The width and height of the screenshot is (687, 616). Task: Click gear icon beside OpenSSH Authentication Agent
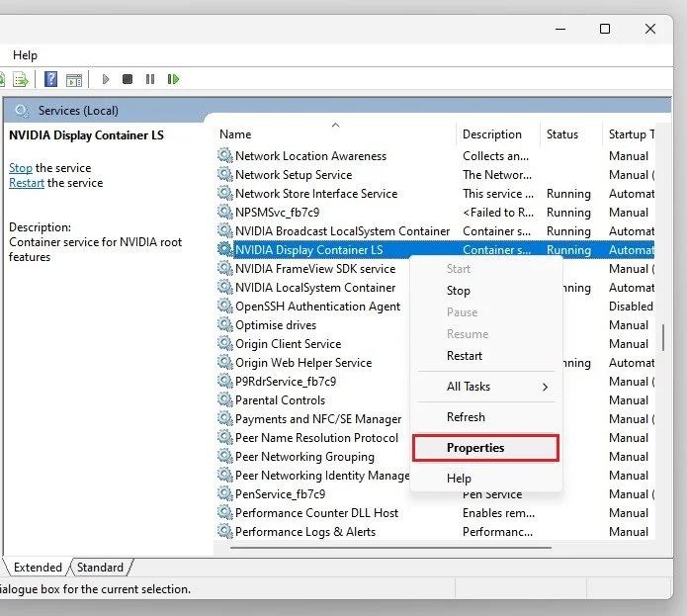(225, 307)
